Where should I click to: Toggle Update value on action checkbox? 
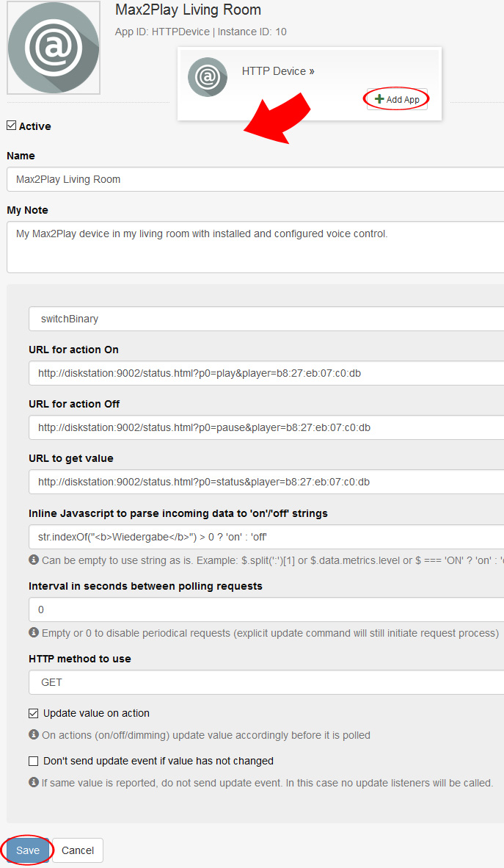[34, 713]
